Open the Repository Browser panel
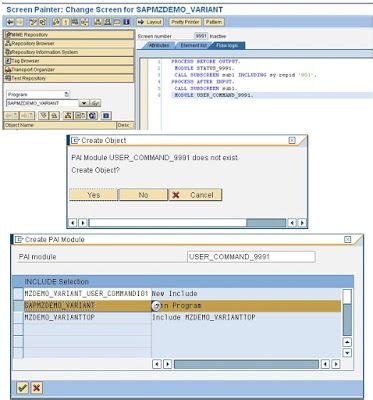 click(68, 43)
